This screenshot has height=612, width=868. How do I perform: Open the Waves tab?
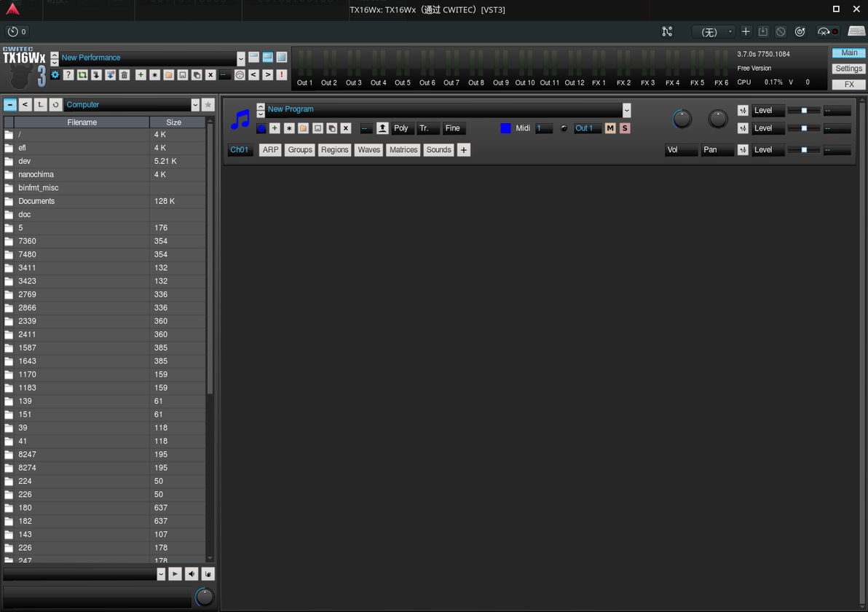tap(368, 150)
